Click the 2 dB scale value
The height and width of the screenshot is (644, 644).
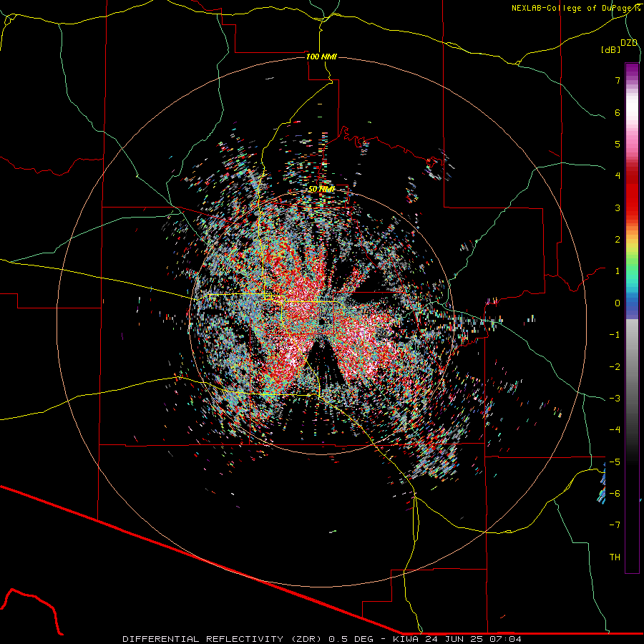pos(618,240)
